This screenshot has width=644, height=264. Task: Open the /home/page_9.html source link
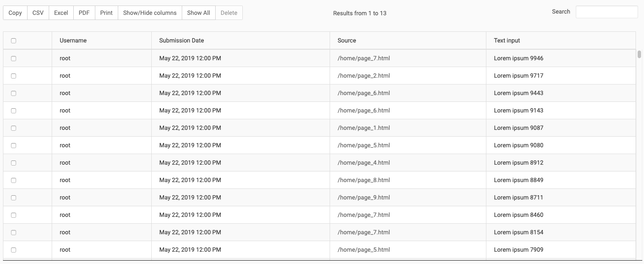(363, 197)
